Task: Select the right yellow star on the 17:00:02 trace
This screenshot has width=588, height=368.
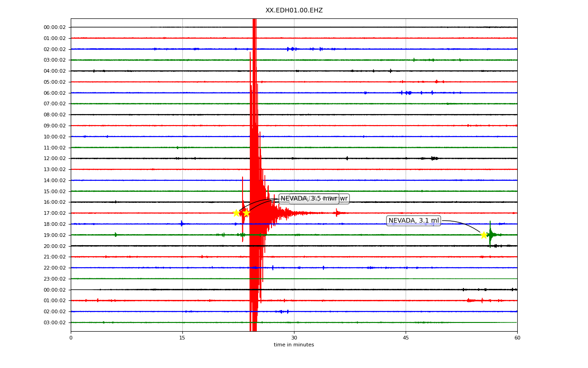Action: (246, 213)
